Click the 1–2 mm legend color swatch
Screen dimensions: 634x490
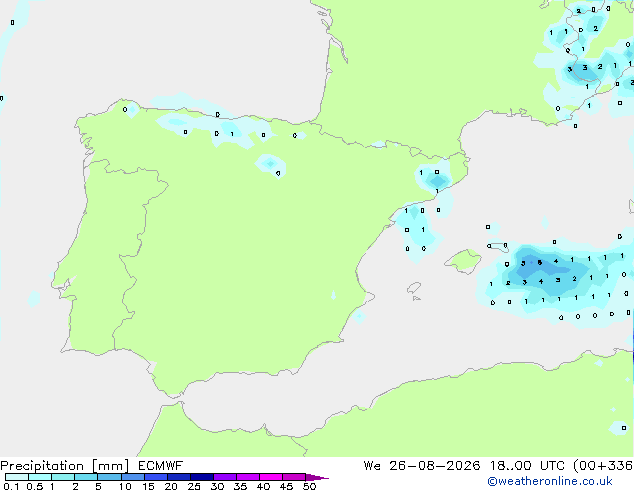click(63, 477)
